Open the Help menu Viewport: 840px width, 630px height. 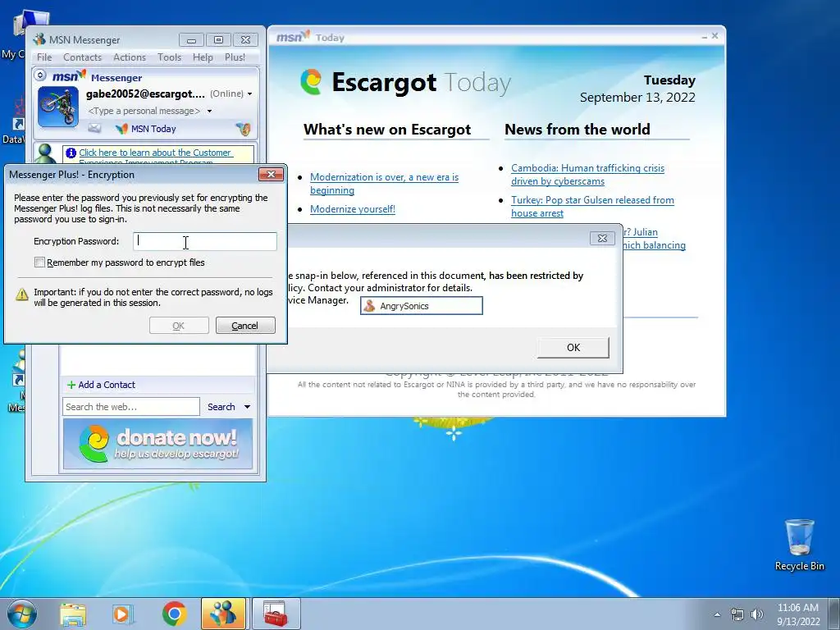coord(203,57)
